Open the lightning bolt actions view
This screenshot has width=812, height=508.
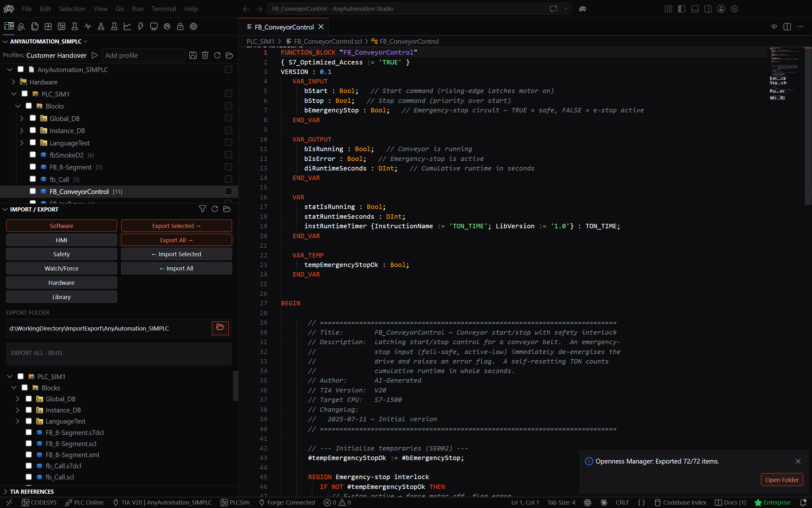pos(141,26)
